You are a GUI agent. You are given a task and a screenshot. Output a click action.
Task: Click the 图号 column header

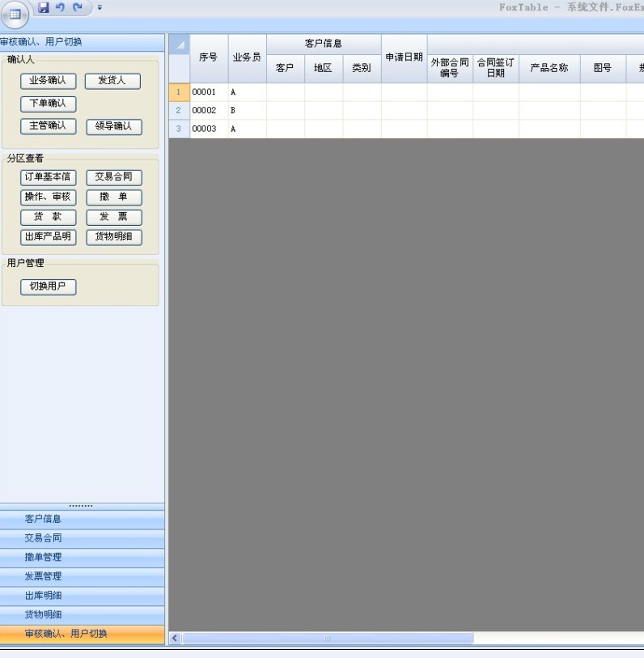[603, 69]
